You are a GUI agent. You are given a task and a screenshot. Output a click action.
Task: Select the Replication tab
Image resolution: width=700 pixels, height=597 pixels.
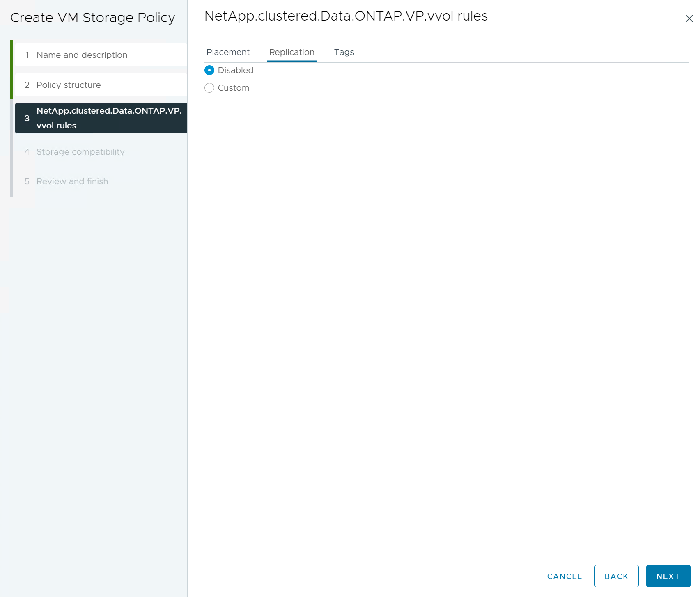coord(291,52)
